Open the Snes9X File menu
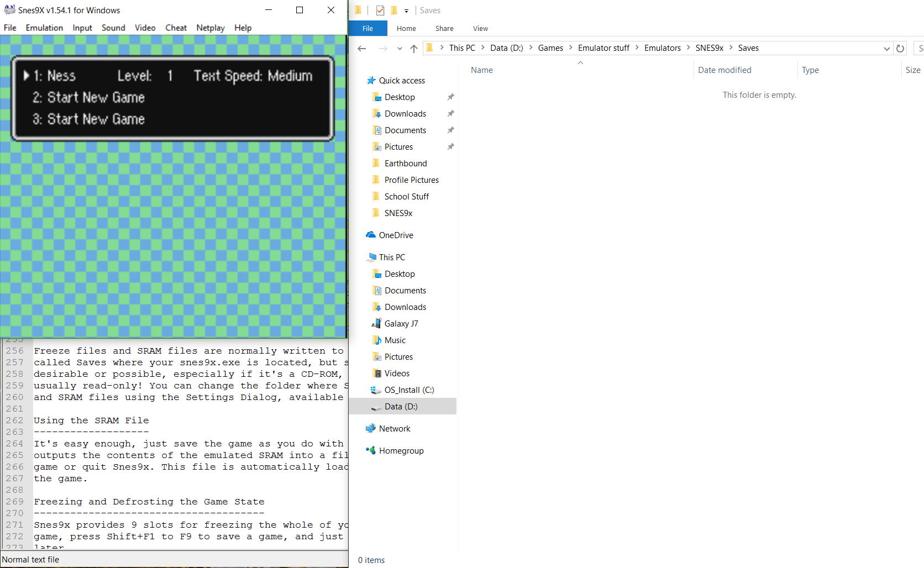The height and width of the screenshot is (568, 924). (10, 28)
